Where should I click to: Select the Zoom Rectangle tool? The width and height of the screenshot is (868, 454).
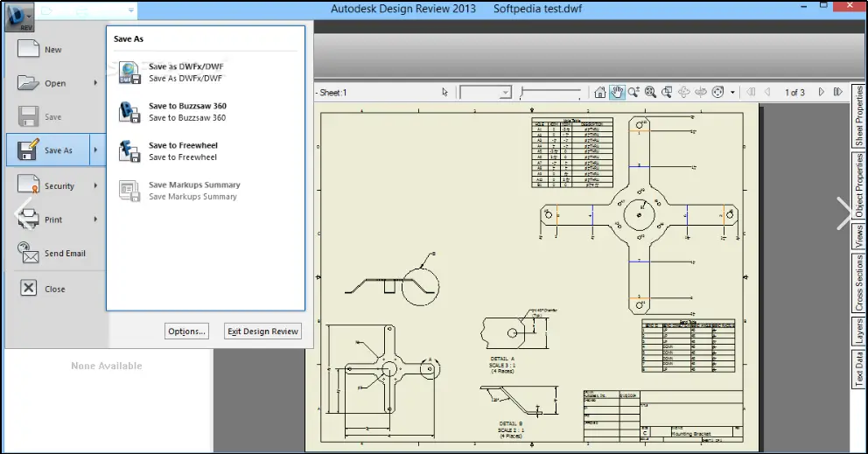point(667,92)
